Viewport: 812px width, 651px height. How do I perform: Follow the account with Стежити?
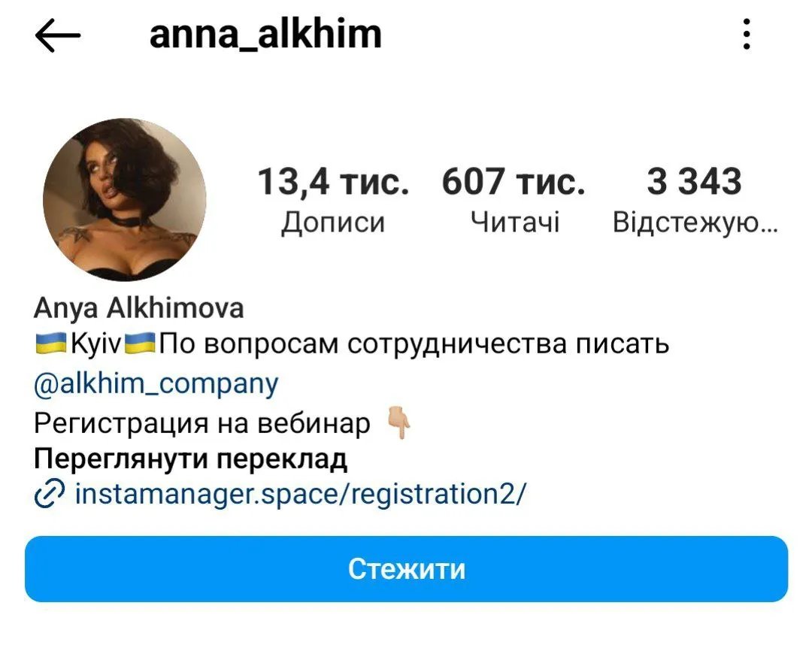point(406,568)
